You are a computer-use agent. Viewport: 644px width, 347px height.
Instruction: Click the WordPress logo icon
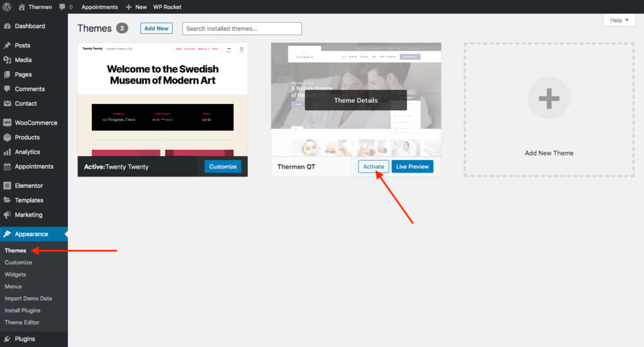pyautogui.click(x=7, y=6)
